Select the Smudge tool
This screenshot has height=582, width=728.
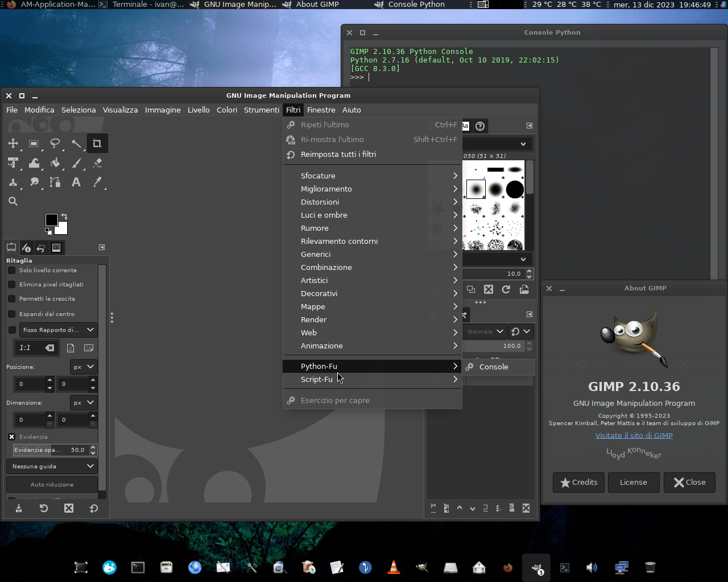point(34,182)
